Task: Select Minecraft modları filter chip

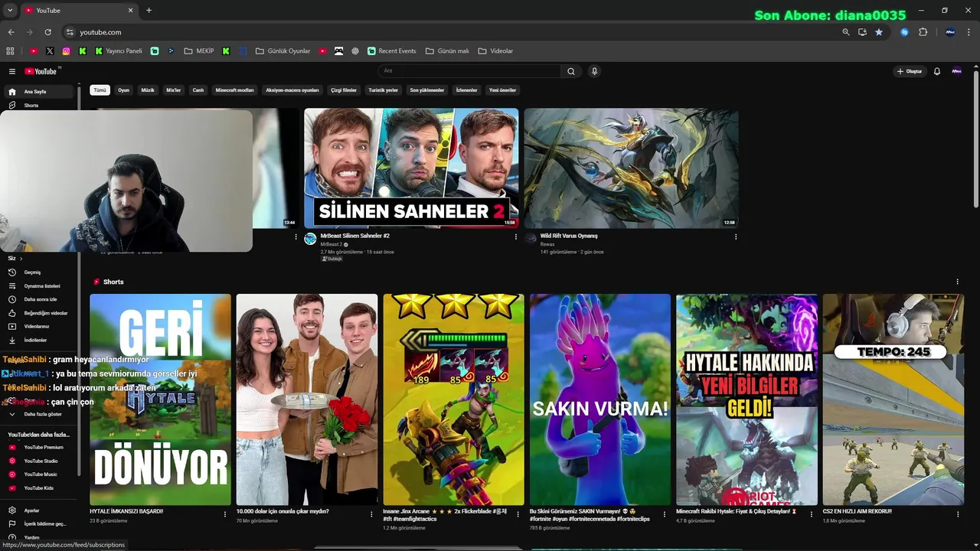Action: coord(234,90)
